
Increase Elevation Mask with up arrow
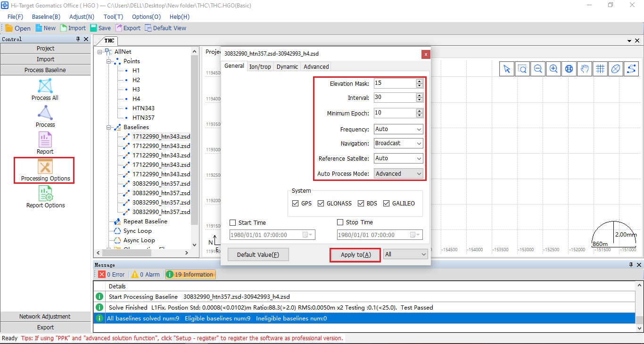point(419,81)
